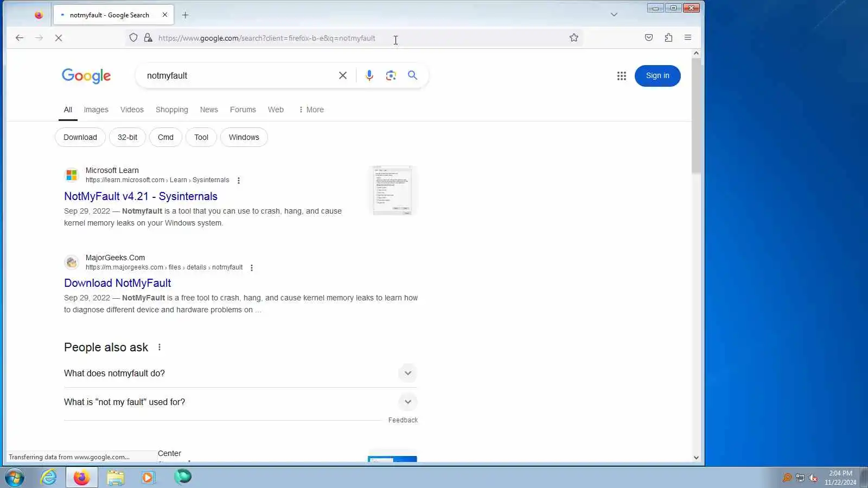This screenshot has height=488, width=868.
Task: Apply the Download filter chip
Action: click(x=80, y=137)
